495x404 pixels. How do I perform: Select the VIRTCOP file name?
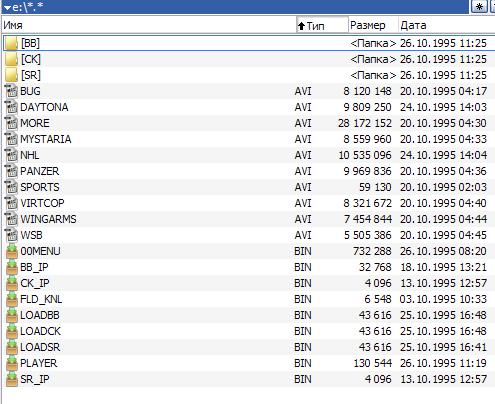(42, 203)
